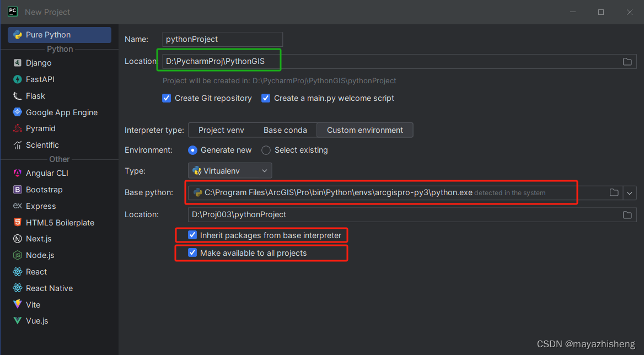
Task: Click the Flask icon in list
Action: point(17,95)
